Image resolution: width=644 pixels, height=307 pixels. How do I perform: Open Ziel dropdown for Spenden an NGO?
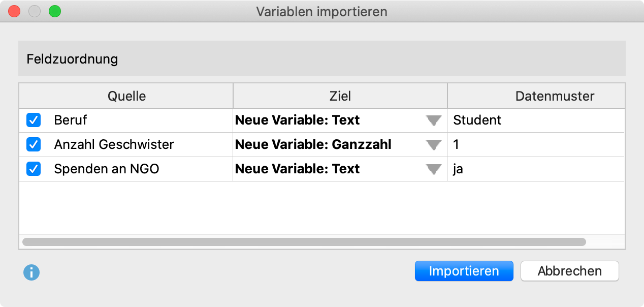pyautogui.click(x=433, y=169)
